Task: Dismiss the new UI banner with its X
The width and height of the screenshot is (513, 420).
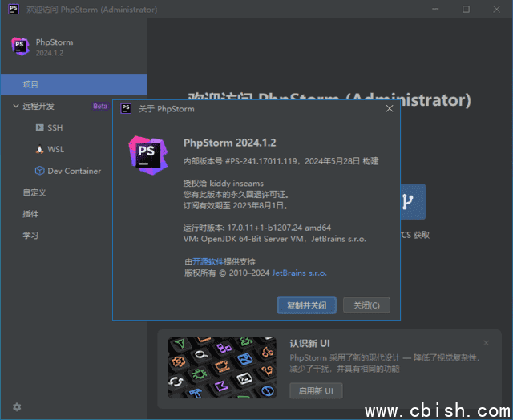Action: click(x=487, y=343)
